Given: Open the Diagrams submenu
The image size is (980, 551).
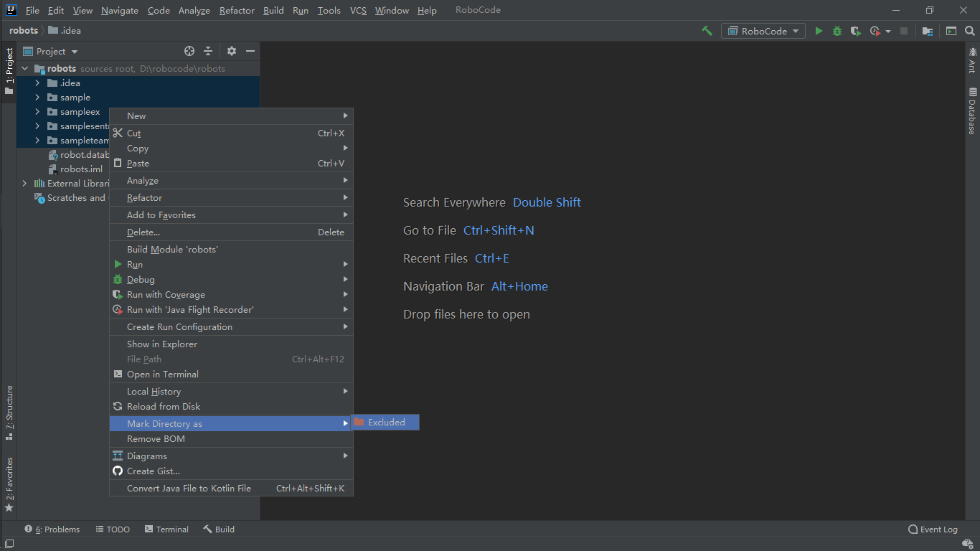Looking at the screenshot, I should [230, 456].
